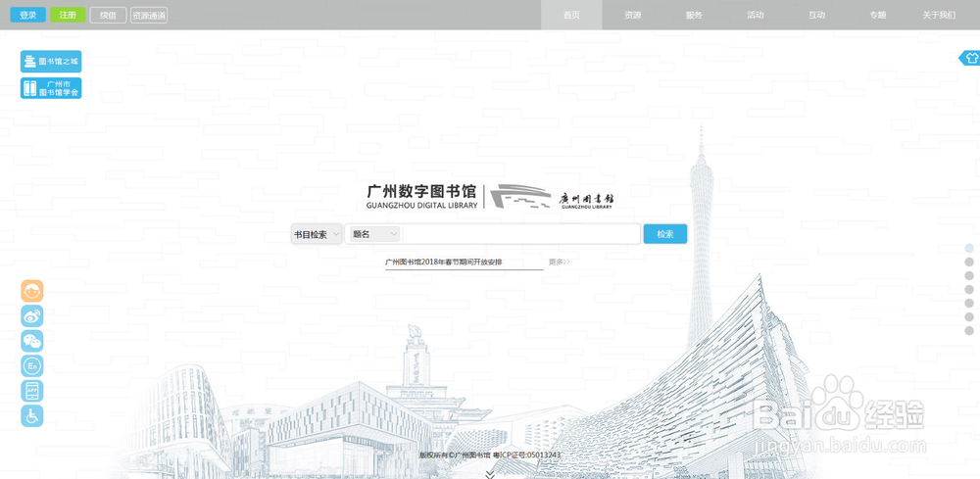This screenshot has width=980, height=479.
Task: Open the 资源通道 resource channel button
Action: pyautogui.click(x=149, y=15)
